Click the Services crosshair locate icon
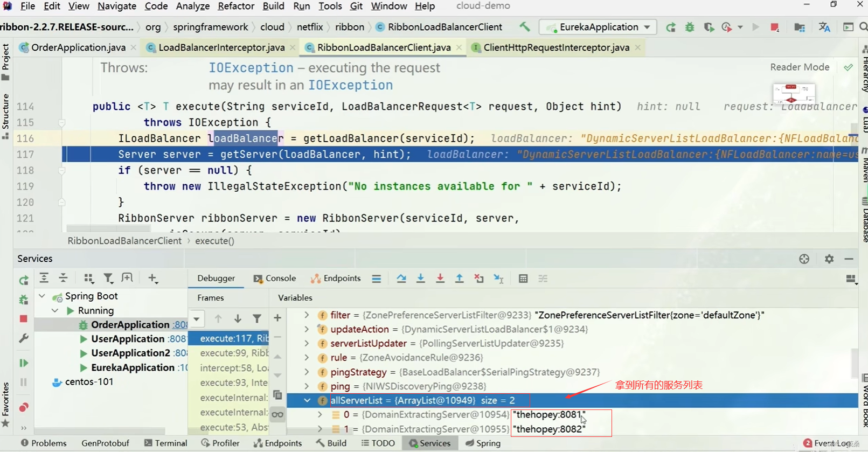 (804, 259)
